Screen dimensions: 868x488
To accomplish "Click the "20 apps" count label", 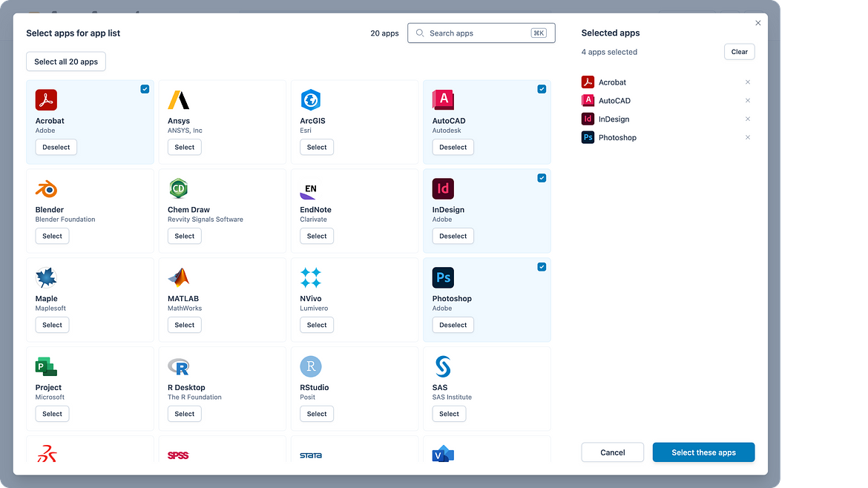I will [x=385, y=33].
